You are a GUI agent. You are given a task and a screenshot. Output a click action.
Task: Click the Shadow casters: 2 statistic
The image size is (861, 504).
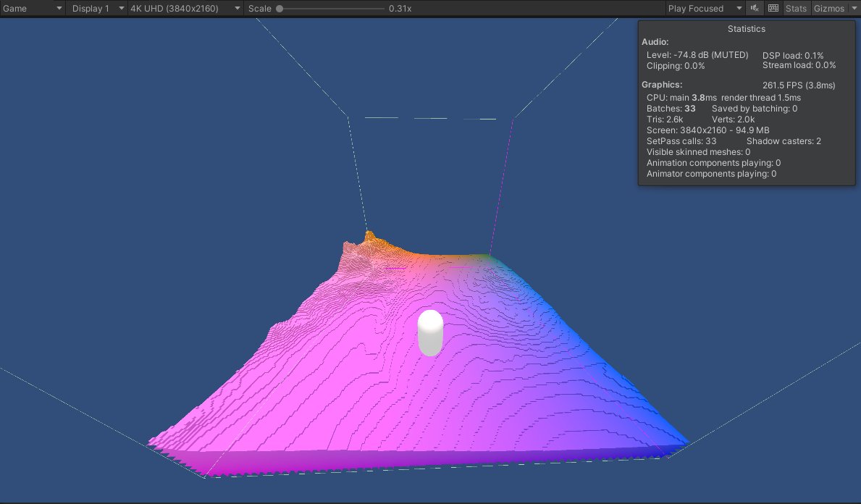click(784, 141)
